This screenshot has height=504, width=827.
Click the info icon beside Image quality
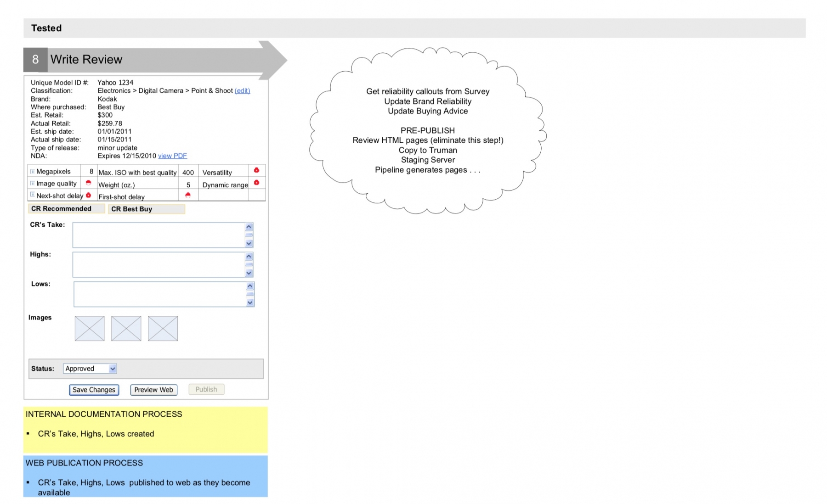click(x=32, y=183)
